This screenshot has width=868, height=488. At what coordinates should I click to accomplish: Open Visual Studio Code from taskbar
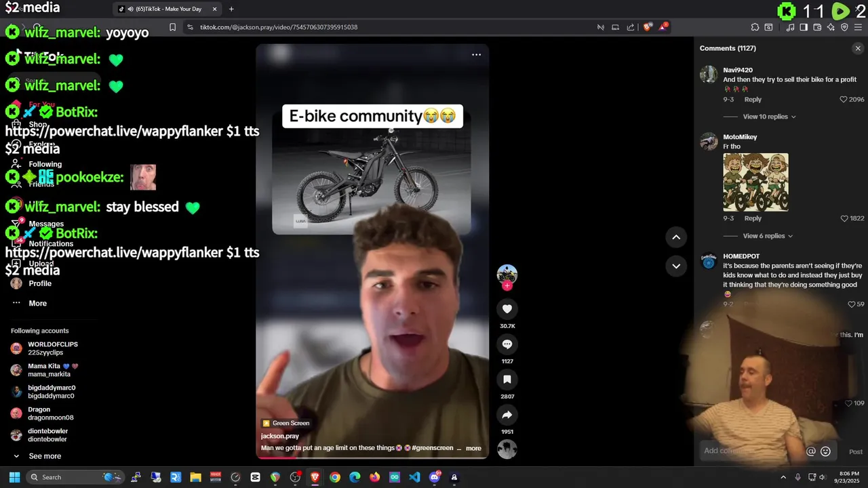click(414, 477)
